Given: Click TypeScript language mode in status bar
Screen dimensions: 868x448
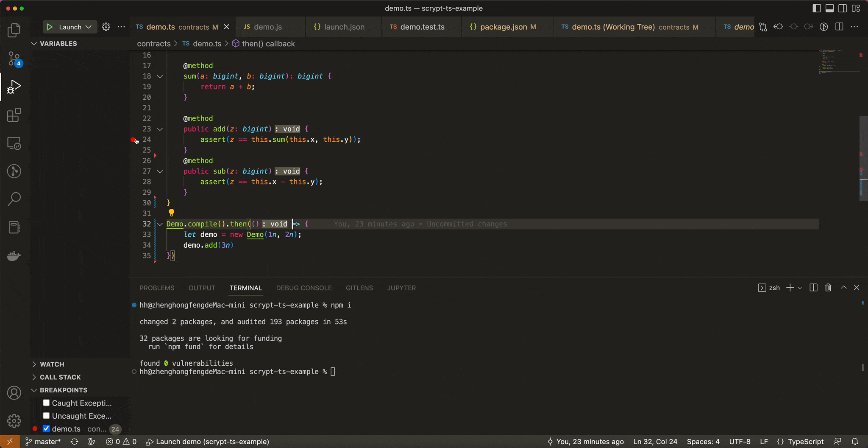Looking at the screenshot, I should [805, 442].
